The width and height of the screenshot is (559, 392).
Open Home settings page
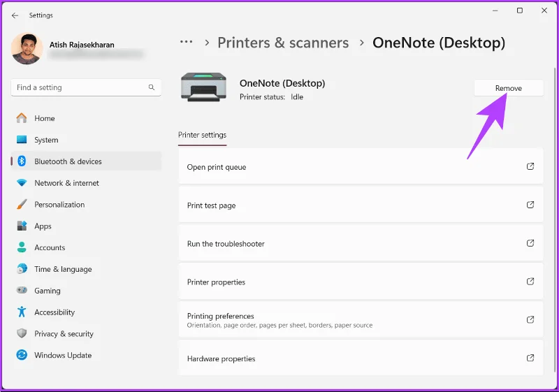click(x=86, y=118)
